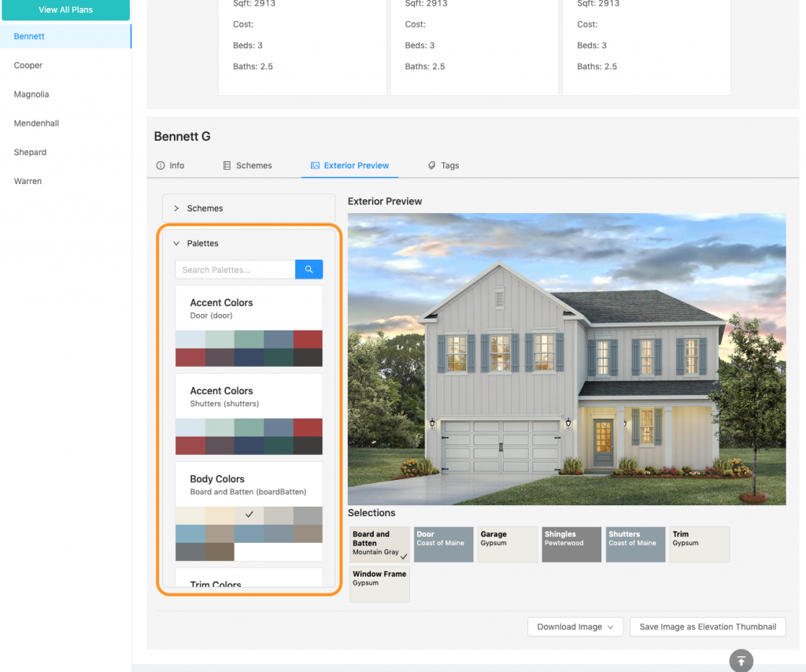The height and width of the screenshot is (672, 806).
Task: Click View All Plans button
Action: (x=65, y=10)
